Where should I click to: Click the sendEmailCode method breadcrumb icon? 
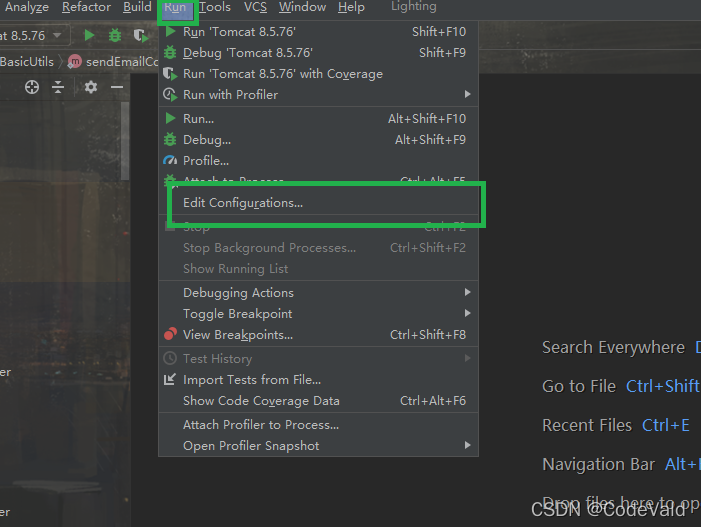coord(75,61)
